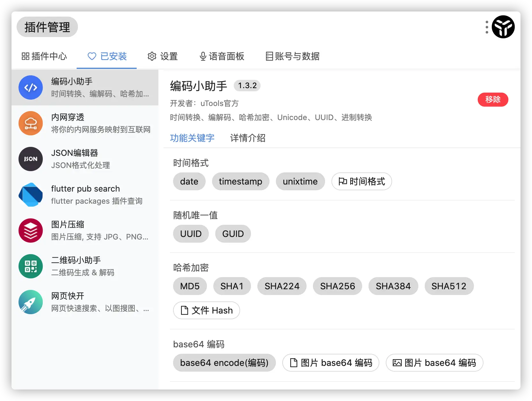This screenshot has width=532, height=401.
Task: Click the 编码小助手 code icon
Action: pos(31,87)
